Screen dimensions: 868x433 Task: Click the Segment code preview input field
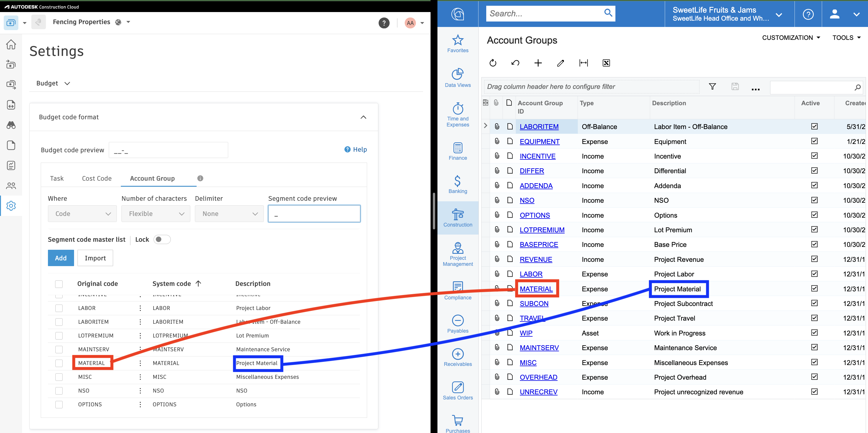click(x=314, y=214)
